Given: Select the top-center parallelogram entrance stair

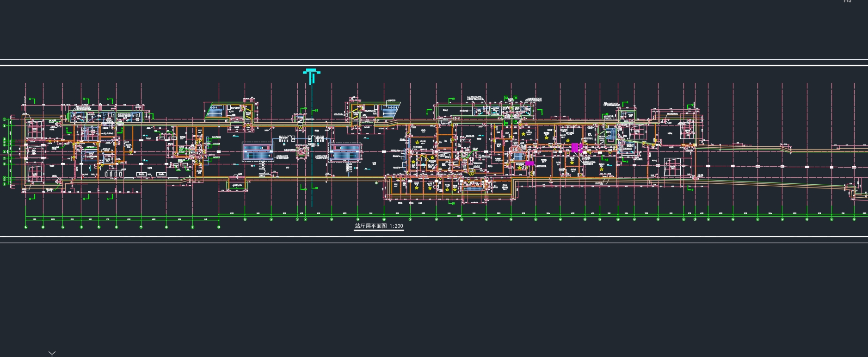Looking at the screenshot, I should 389,111.
